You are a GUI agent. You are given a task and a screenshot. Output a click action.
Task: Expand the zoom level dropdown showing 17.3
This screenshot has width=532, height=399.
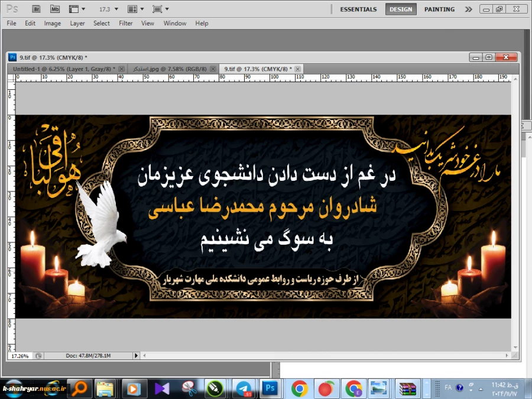coord(115,9)
